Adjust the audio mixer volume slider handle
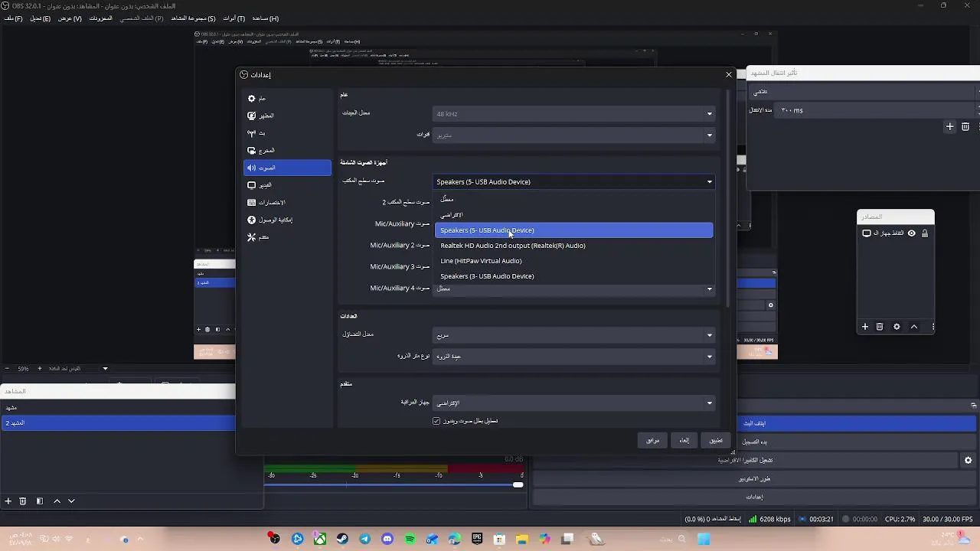 pyautogui.click(x=518, y=484)
